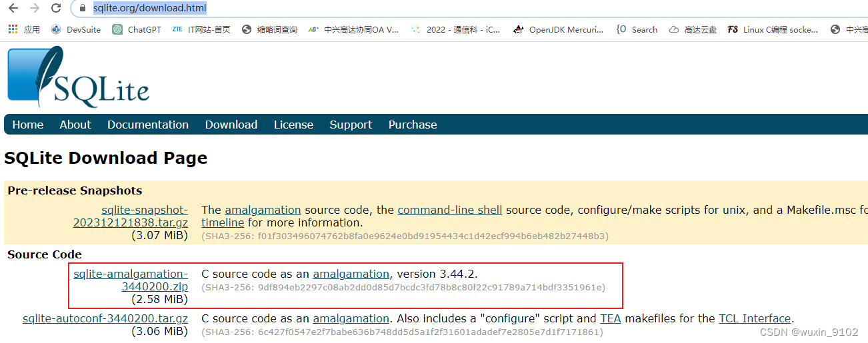Click the (2.58 MiB) size text
Viewport: 868px width, 343px height.
[159, 299]
